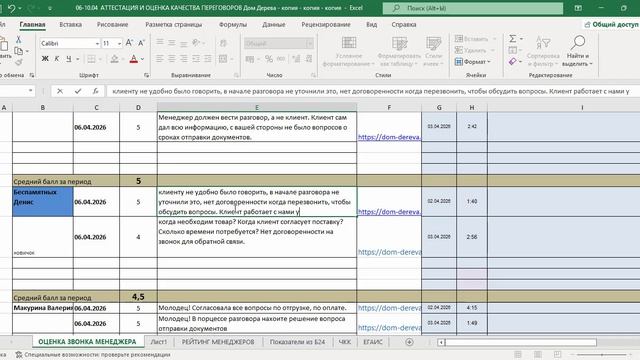This screenshot has height=360, width=640.
Task: Open the Данные ribbon tab
Action: click(274, 24)
